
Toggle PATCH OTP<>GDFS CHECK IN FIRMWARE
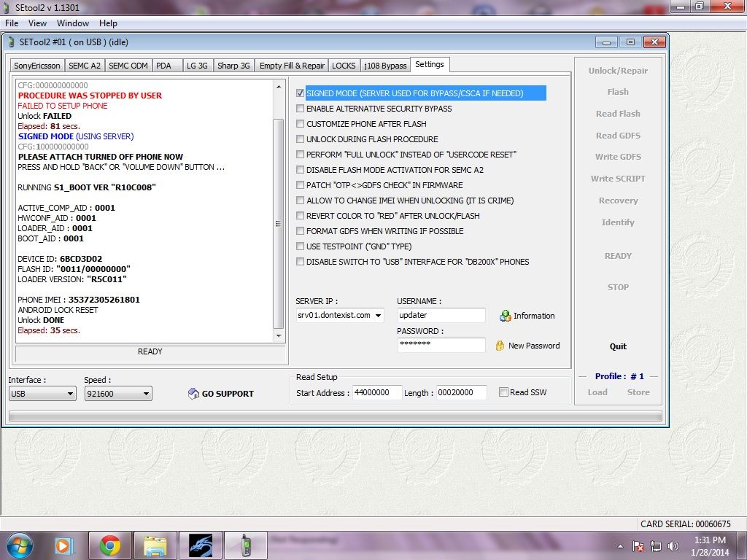300,184
